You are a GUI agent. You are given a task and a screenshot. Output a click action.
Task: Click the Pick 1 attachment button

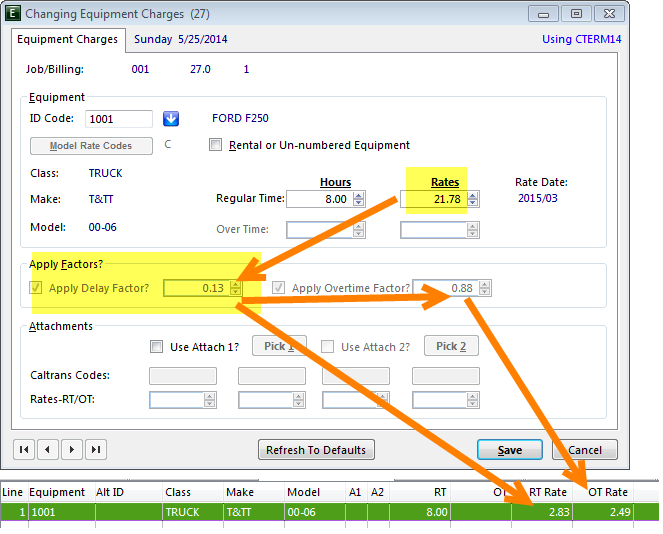279,346
